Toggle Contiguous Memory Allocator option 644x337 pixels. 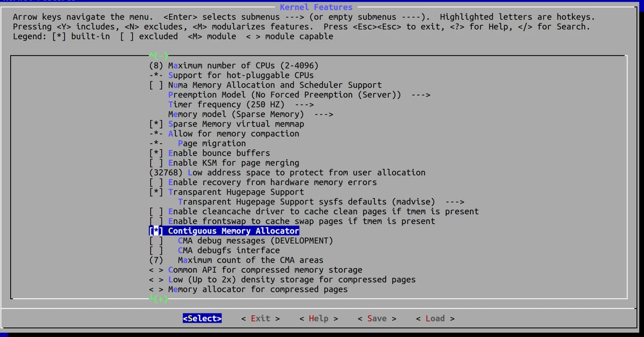click(x=224, y=231)
